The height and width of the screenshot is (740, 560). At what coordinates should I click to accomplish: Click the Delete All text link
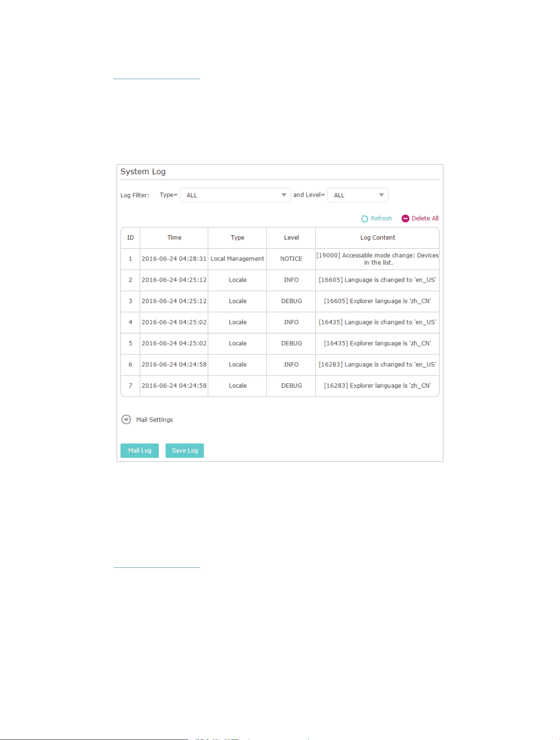click(425, 218)
